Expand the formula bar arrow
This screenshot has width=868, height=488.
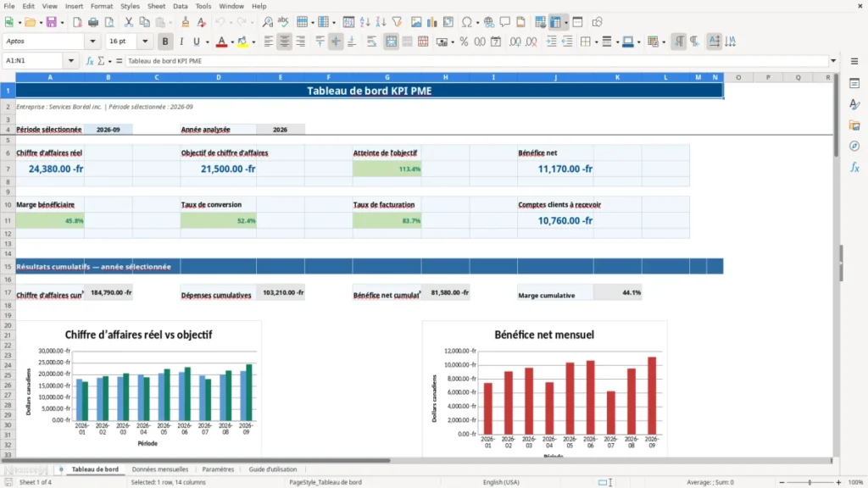[833, 61]
